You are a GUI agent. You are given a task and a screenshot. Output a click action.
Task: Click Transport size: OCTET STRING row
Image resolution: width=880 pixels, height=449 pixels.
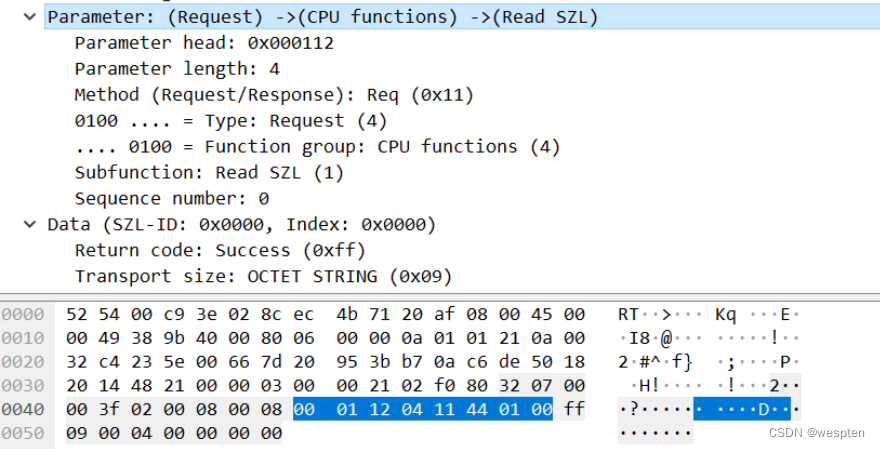262,275
